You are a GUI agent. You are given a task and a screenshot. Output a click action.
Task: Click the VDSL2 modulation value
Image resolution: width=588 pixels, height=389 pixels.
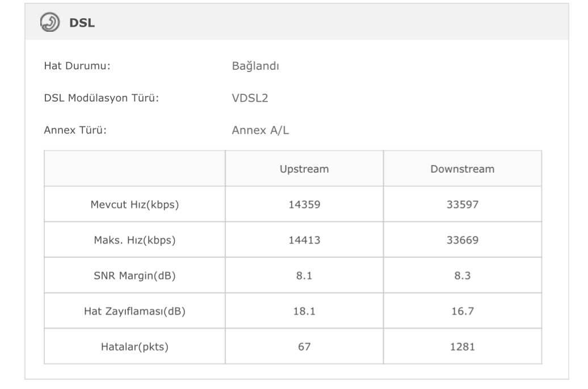click(250, 98)
